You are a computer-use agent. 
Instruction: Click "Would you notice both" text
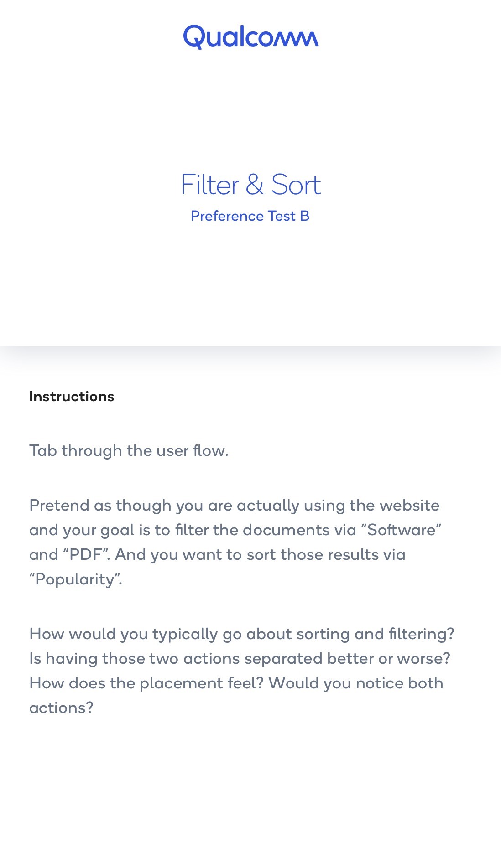pyautogui.click(x=356, y=683)
